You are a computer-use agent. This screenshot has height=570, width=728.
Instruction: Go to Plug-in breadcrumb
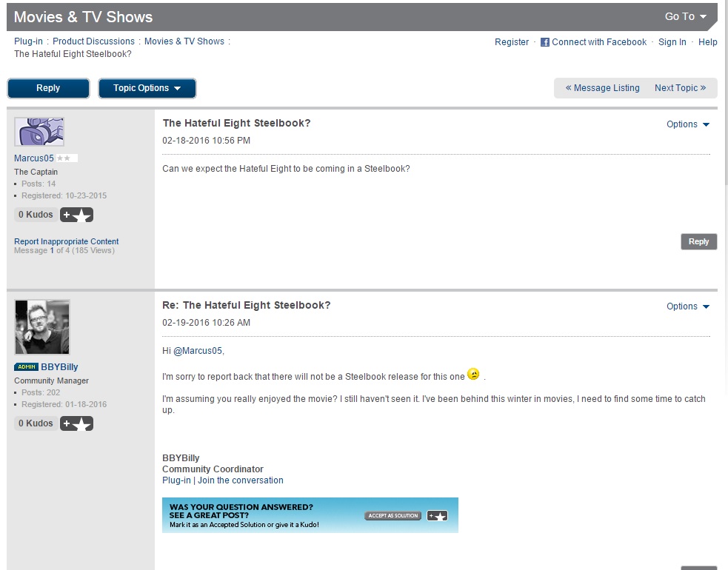(28, 41)
